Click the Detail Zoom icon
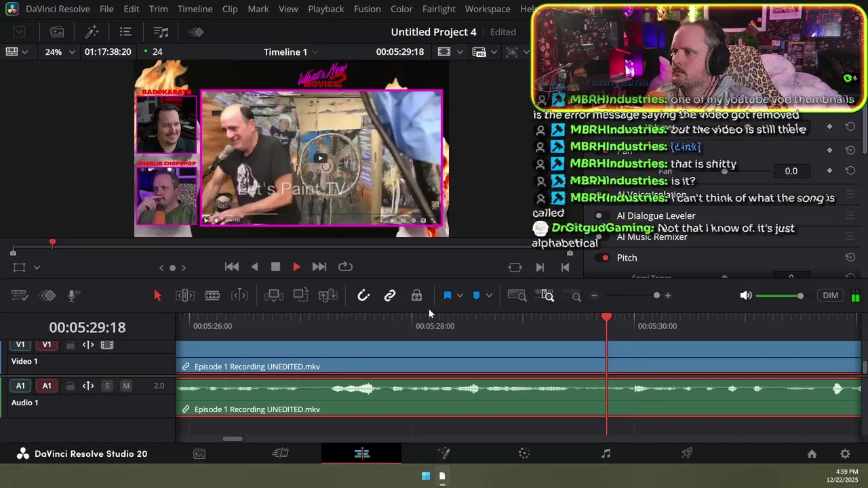This screenshot has width=868, height=488. pos(545,296)
